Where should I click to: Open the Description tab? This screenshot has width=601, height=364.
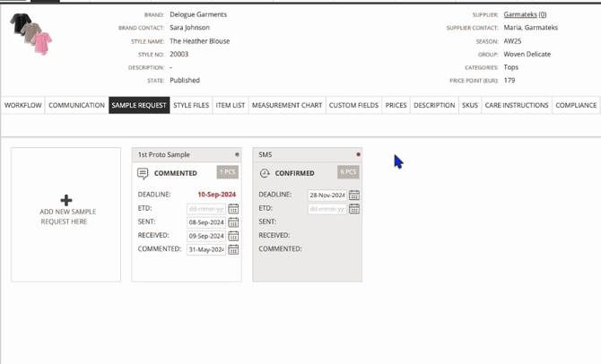coord(434,106)
